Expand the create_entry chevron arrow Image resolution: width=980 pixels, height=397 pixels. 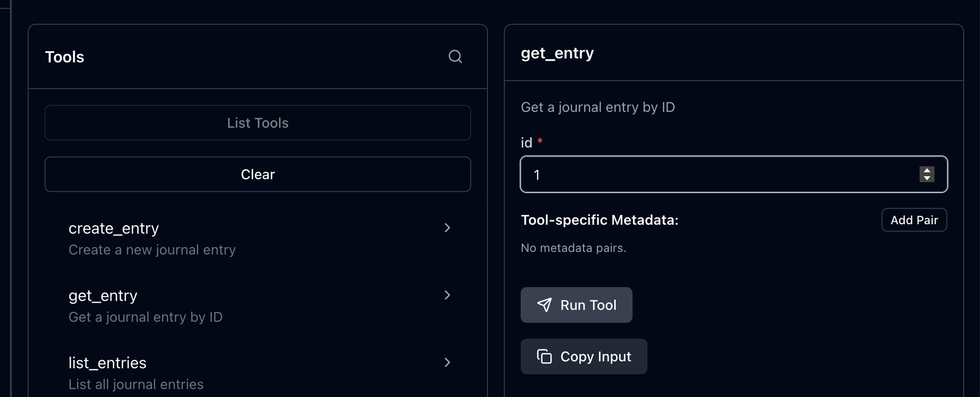coord(447,228)
